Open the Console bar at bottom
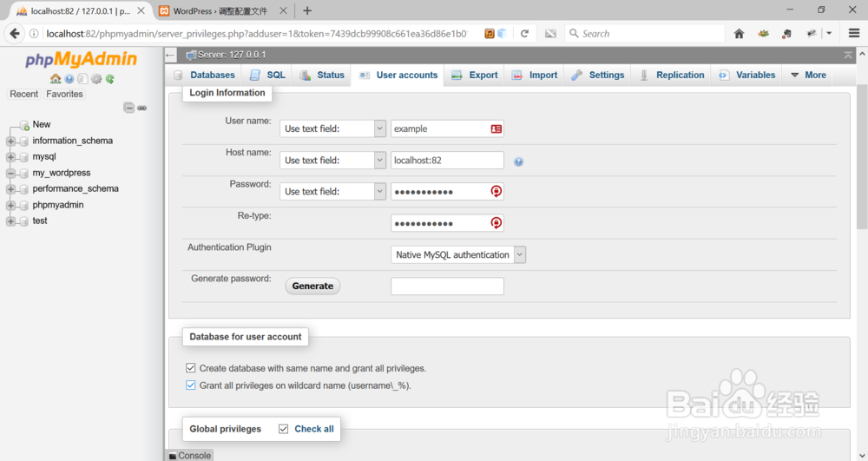868x461 pixels. (189, 456)
